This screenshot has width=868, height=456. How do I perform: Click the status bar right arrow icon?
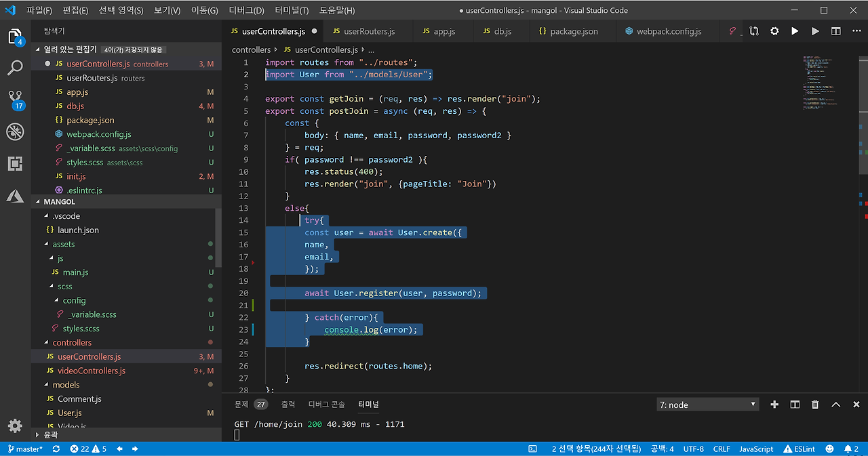pyautogui.click(x=135, y=449)
